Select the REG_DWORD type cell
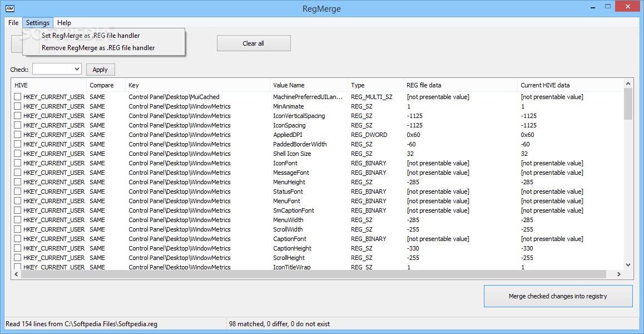 369,135
